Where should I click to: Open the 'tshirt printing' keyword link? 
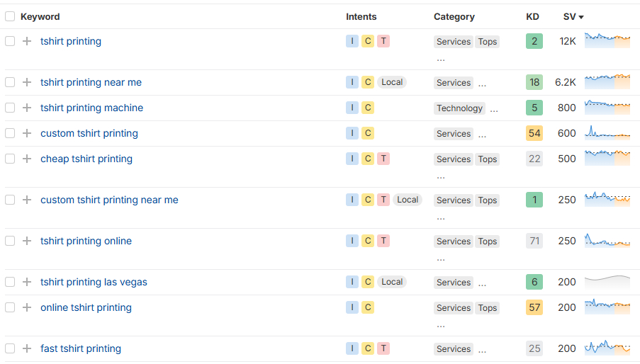click(71, 41)
